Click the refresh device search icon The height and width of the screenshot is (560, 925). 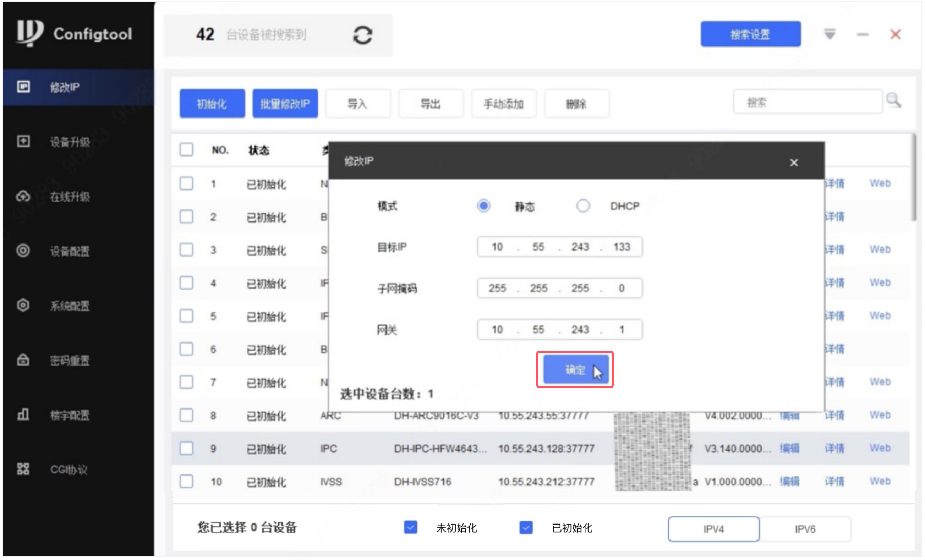pos(362,35)
